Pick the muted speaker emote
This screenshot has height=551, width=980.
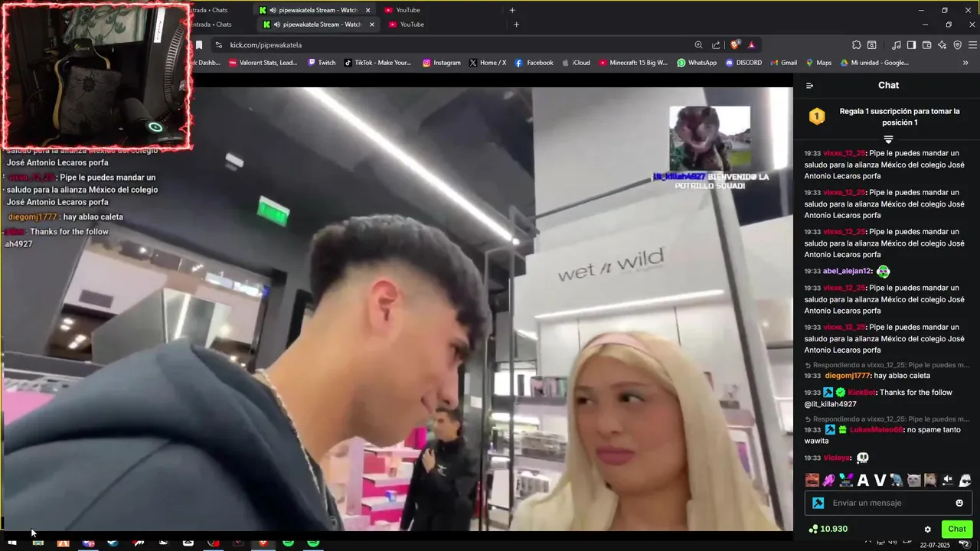[x=948, y=481]
